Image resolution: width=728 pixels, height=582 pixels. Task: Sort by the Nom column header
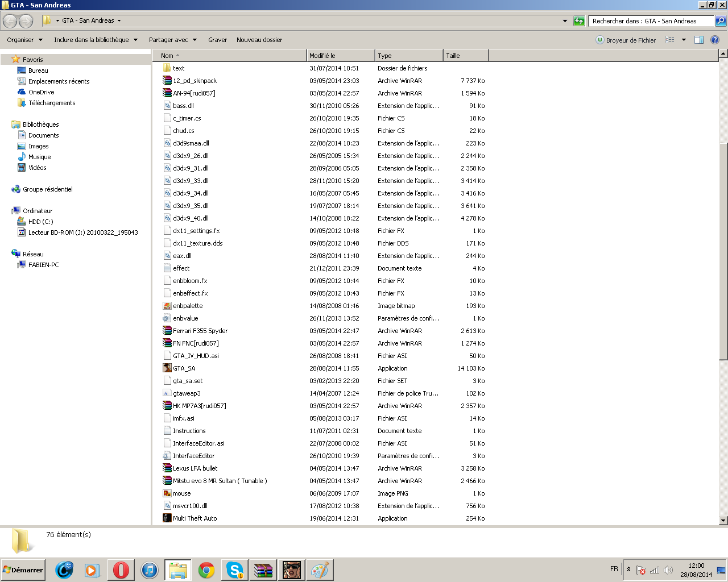(230, 56)
